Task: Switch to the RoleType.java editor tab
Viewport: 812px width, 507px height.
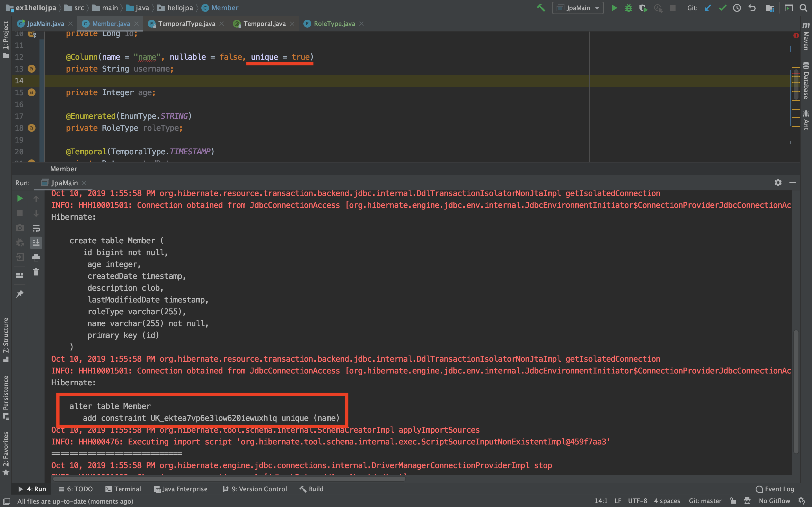Action: click(x=334, y=24)
